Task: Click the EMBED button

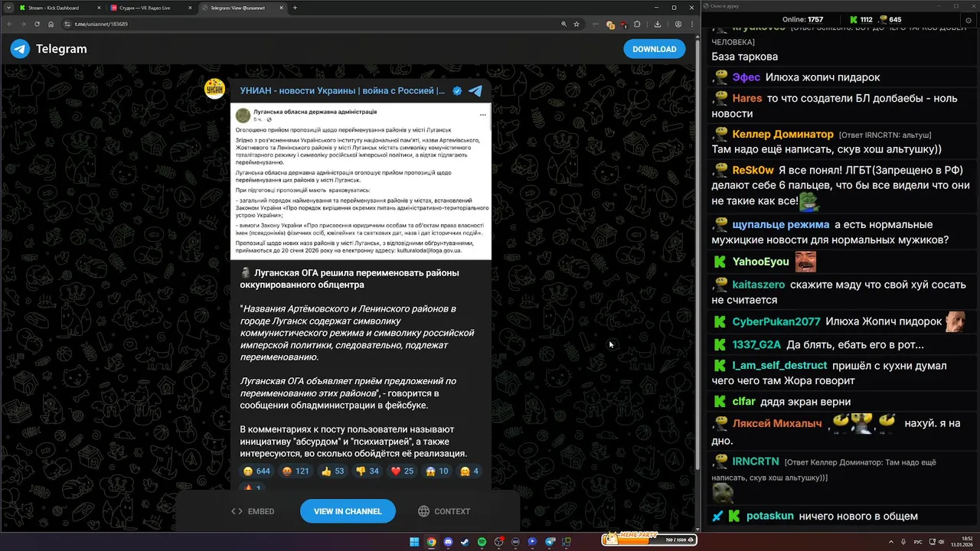Action: (253, 511)
